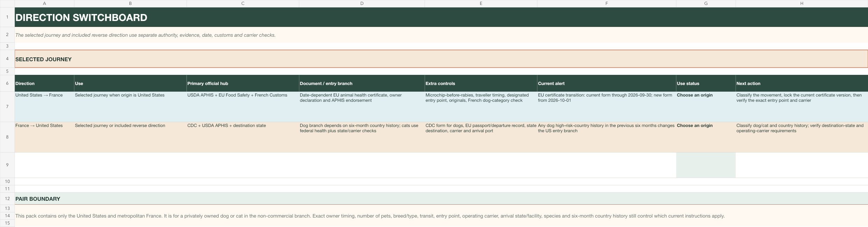Viewport: 868px width, 227px height.
Task: Click the Use status header cell
Action: (x=706, y=83)
